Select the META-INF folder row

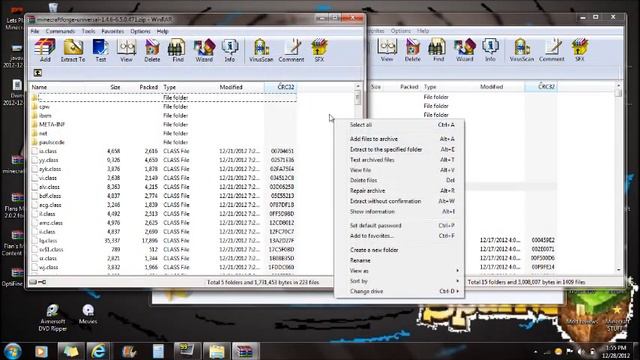click(163, 124)
